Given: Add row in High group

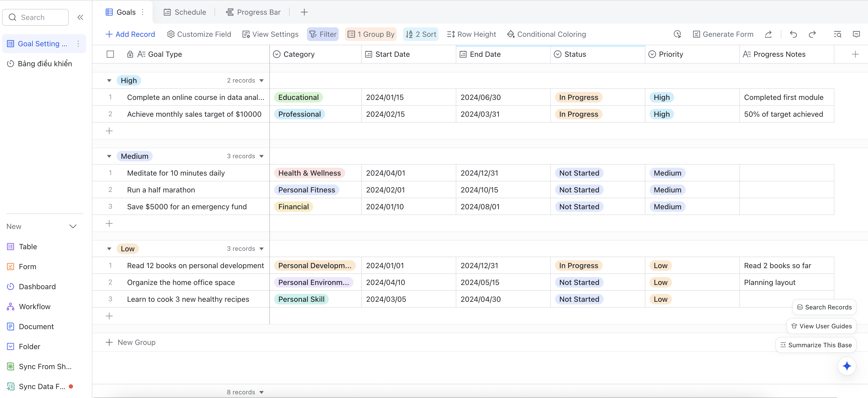Looking at the screenshot, I should click(x=109, y=131).
